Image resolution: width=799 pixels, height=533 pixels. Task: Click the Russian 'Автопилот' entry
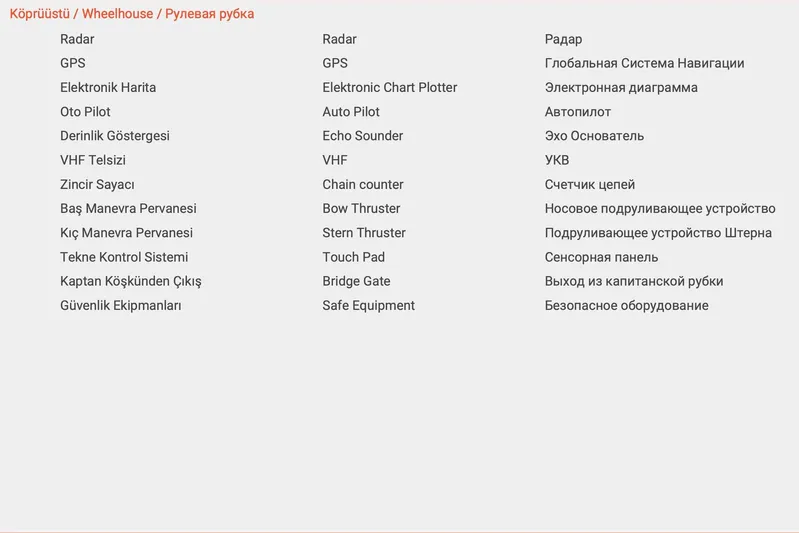pyautogui.click(x=578, y=112)
